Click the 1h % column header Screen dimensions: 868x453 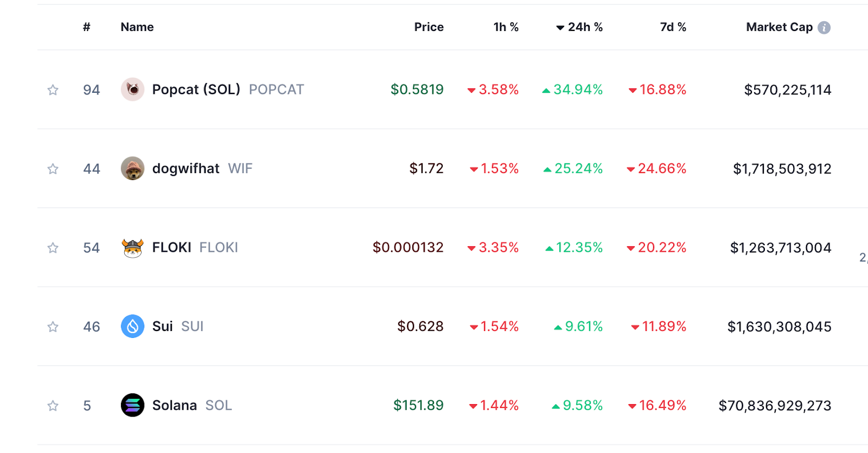coord(506,27)
